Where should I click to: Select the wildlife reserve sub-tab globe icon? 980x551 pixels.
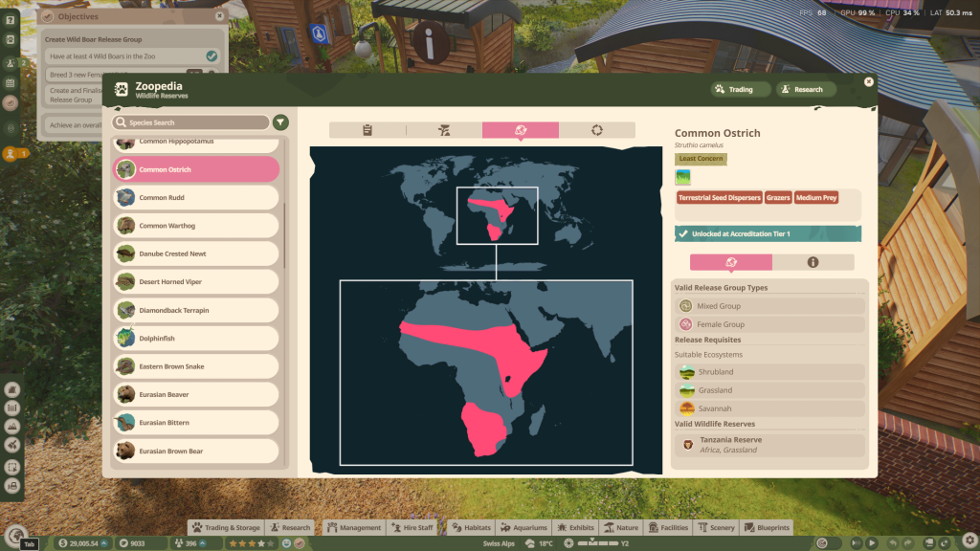point(730,262)
